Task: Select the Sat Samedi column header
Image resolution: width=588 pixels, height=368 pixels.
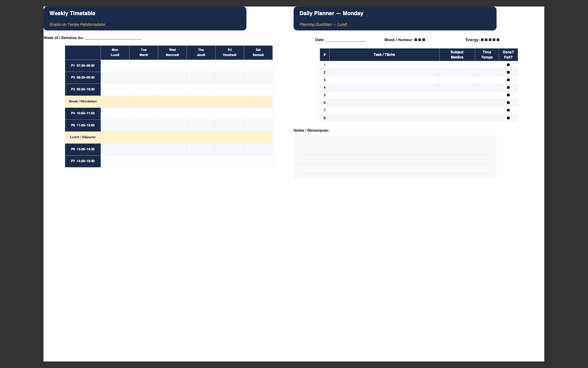Action: pos(258,52)
